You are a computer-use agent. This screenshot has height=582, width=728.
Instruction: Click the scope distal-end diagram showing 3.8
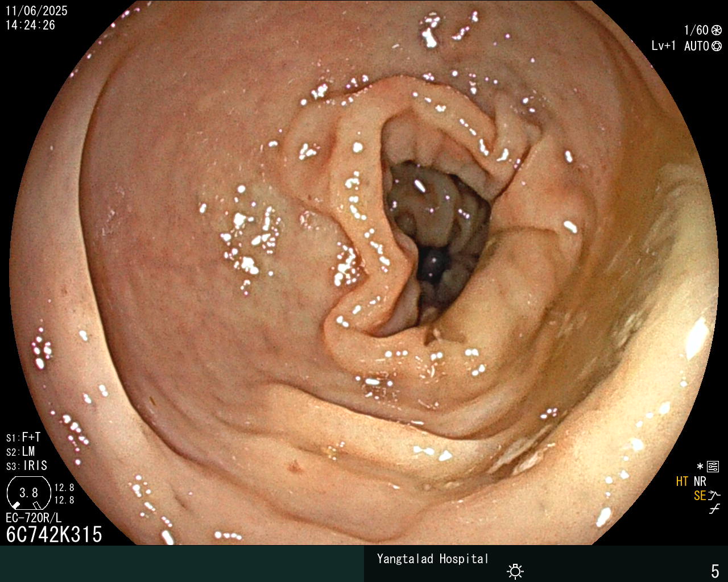click(28, 493)
